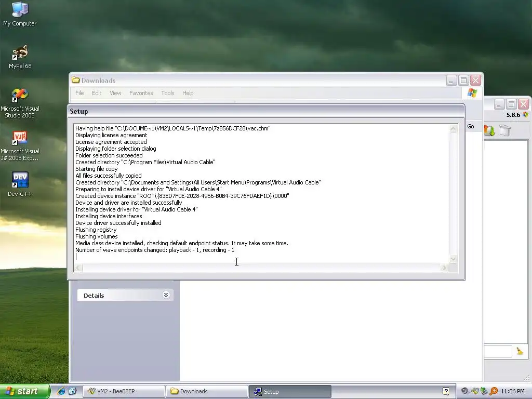Click the taskbar clock showing 11:06 PM
The image size is (532, 399).
point(513,391)
